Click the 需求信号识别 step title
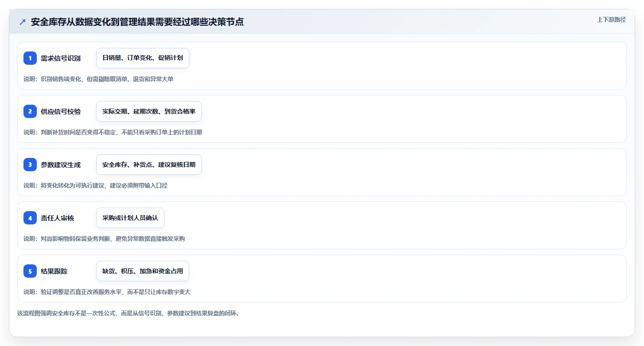Viewport: 644px width, 346px height. [61, 58]
